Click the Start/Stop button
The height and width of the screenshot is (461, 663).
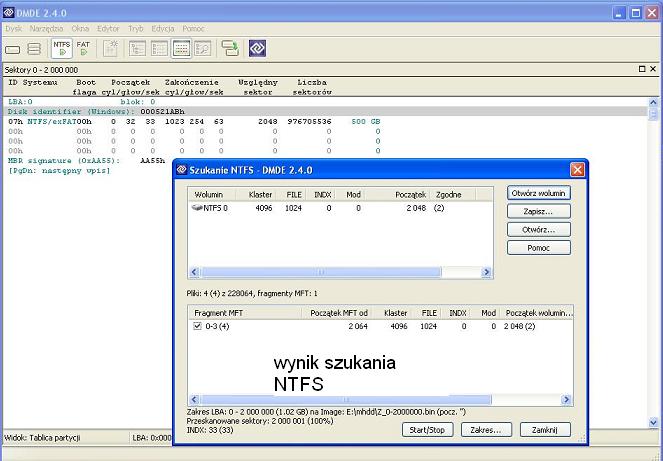[427, 430]
